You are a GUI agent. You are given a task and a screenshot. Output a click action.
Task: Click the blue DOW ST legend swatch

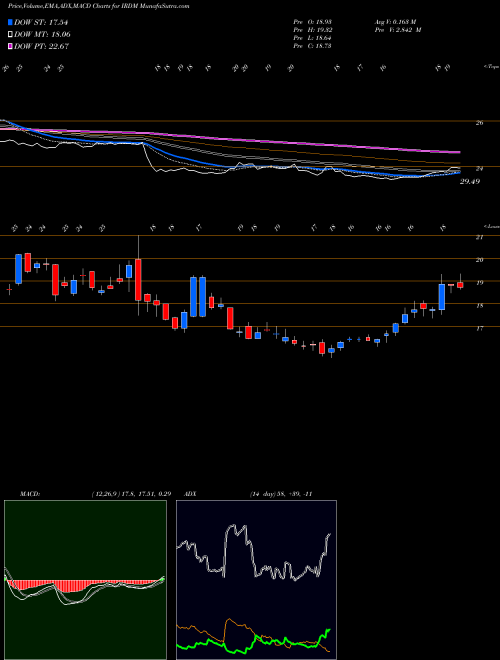pos(11,22)
